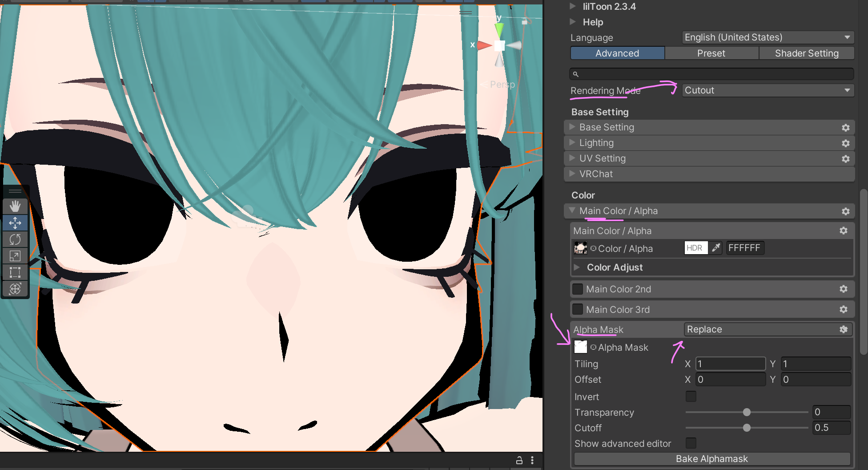
Task: Open the Language dropdown
Action: click(768, 37)
